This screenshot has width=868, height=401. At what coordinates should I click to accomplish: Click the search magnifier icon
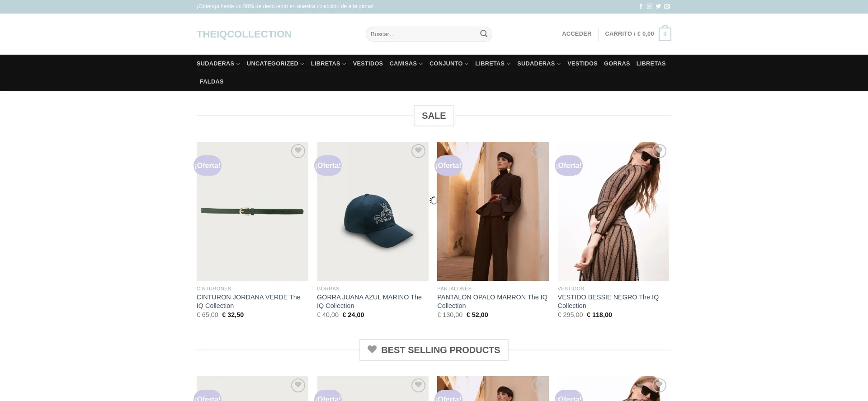click(x=483, y=34)
